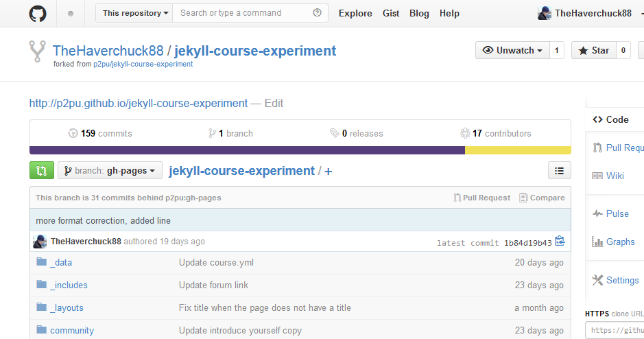Open TheHaverchuck88 owner link in repo title
Viewport: 644px width, 339px height.
(108, 51)
